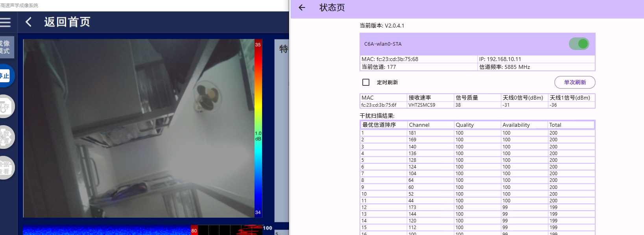
Task: Click the blue spectrogram strip at bottom
Action: coord(107,230)
